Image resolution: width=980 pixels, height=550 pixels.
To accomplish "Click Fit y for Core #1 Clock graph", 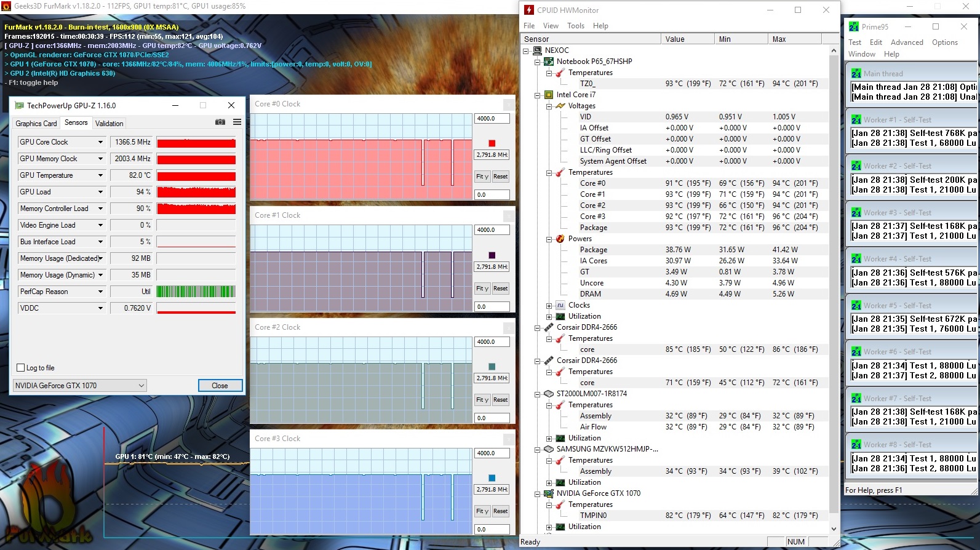I will coord(482,289).
